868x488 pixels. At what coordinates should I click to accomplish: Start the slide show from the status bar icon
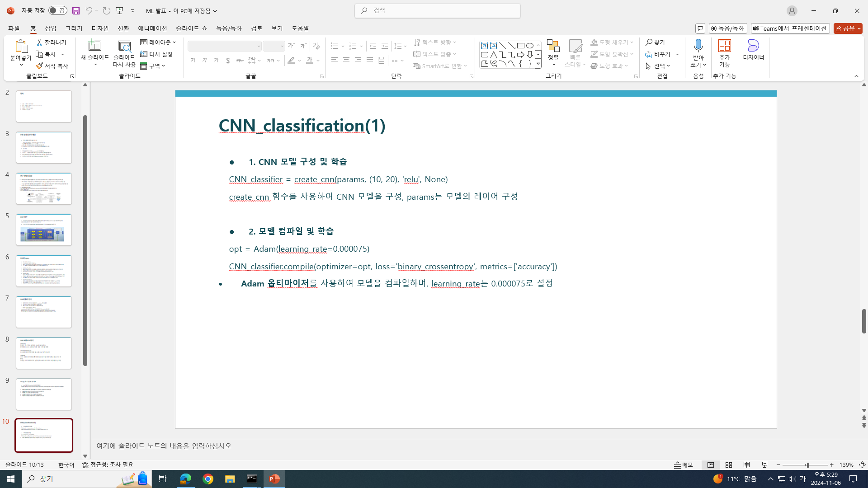click(x=765, y=465)
